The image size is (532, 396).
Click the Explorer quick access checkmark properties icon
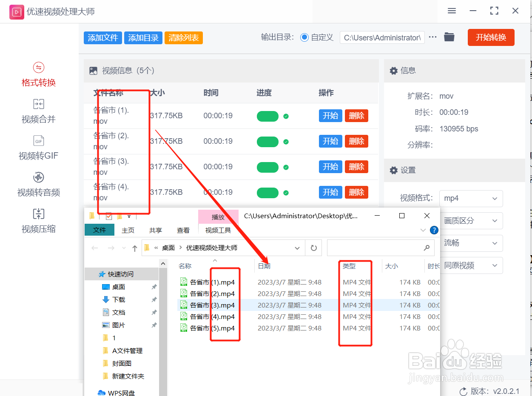[x=108, y=216]
